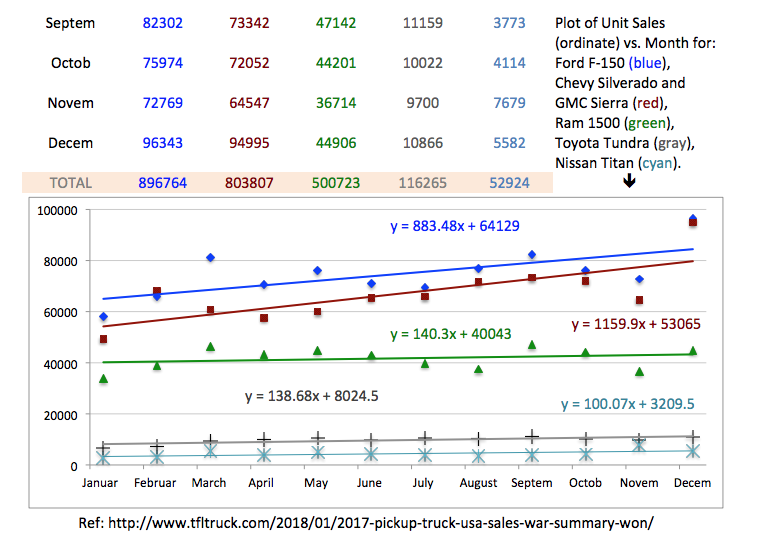Select the 'Decem' row label in table
This screenshot has height=541, width=758.
point(71,143)
